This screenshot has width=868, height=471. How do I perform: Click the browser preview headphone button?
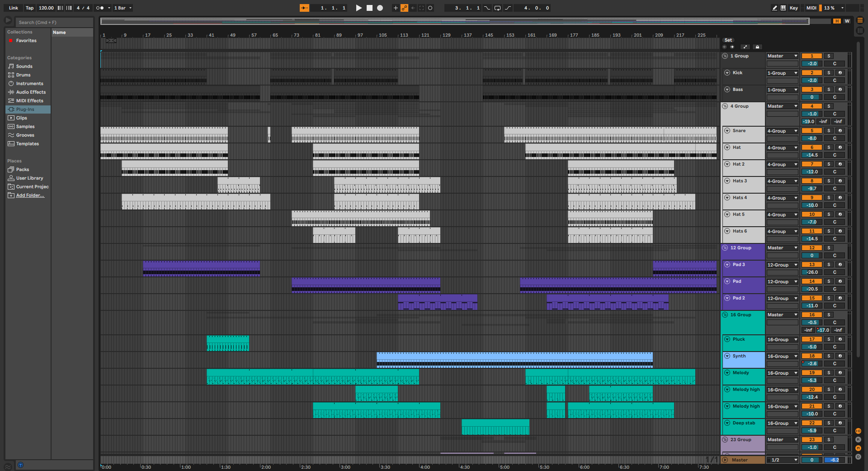[20, 465]
